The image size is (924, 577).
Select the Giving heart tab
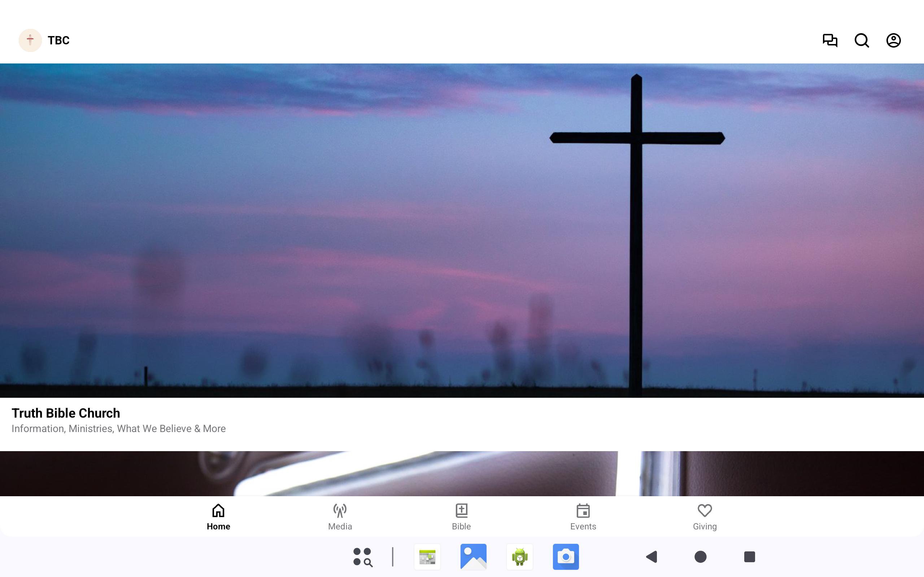(x=705, y=517)
